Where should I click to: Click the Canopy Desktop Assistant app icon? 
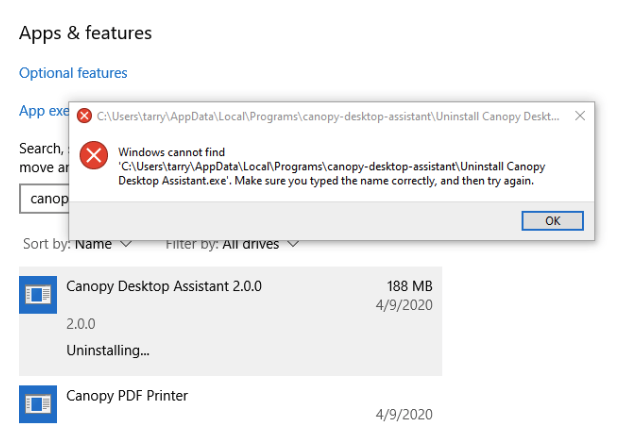tap(38, 295)
